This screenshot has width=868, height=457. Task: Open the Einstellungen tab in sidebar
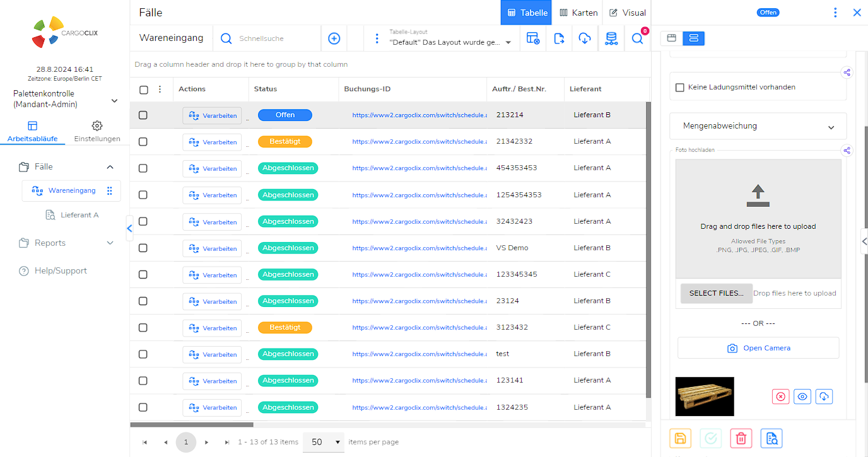[97, 131]
